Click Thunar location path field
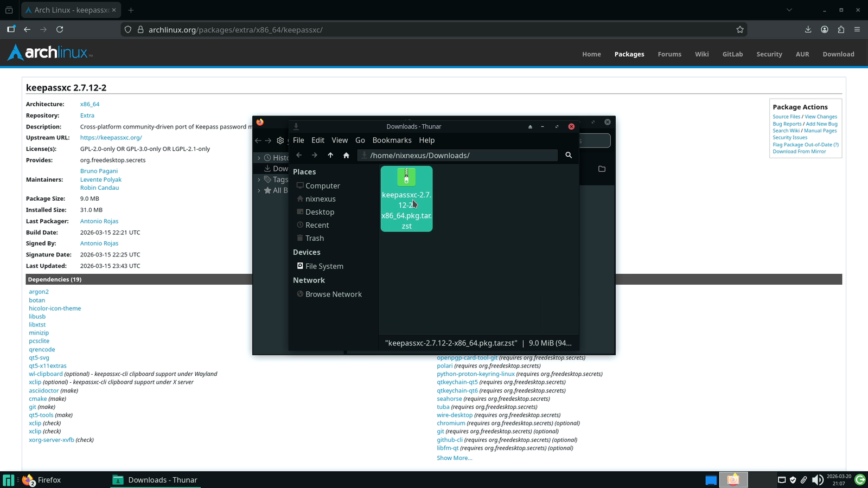 tap(457, 155)
